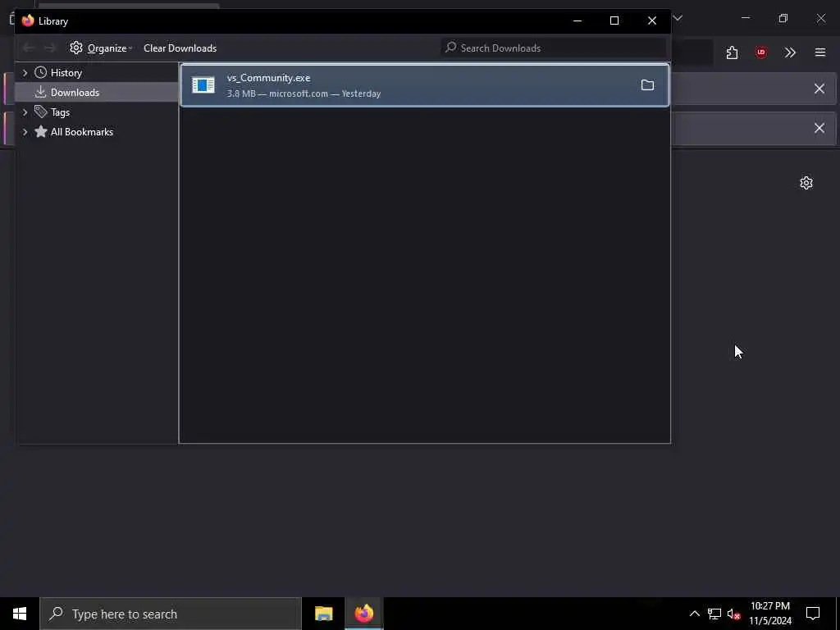840x630 pixels.
Task: Click Firefox icon on the taskbar
Action: pos(363,614)
